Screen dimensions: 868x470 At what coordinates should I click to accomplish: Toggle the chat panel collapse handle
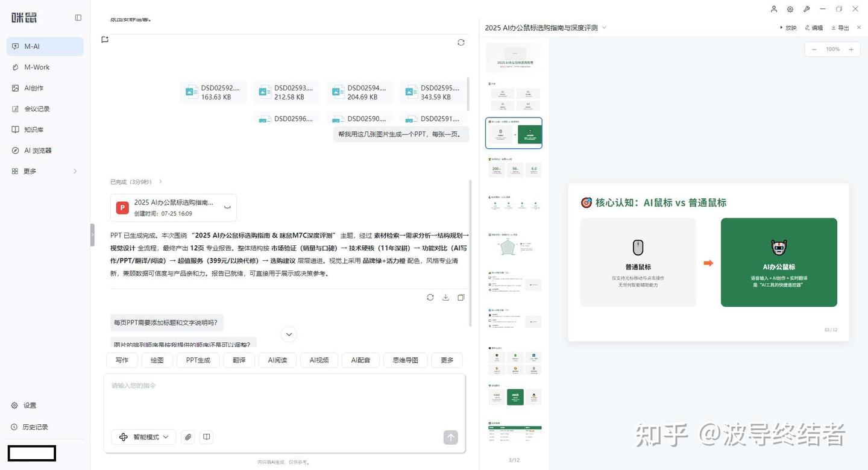pyautogui.click(x=92, y=235)
